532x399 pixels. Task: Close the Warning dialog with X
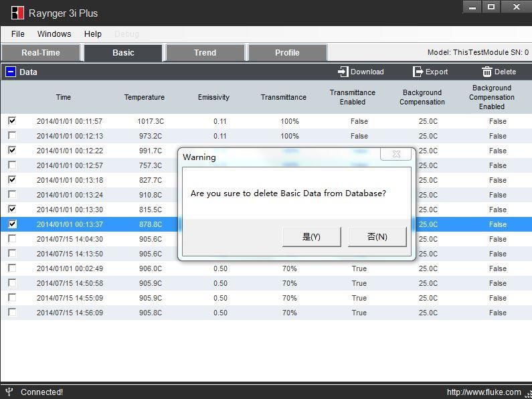[x=395, y=154]
